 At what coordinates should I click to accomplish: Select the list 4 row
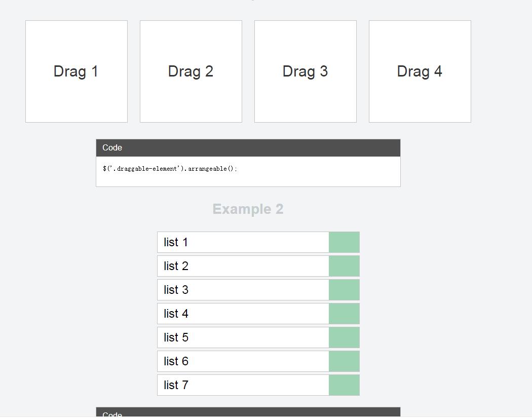pos(176,314)
